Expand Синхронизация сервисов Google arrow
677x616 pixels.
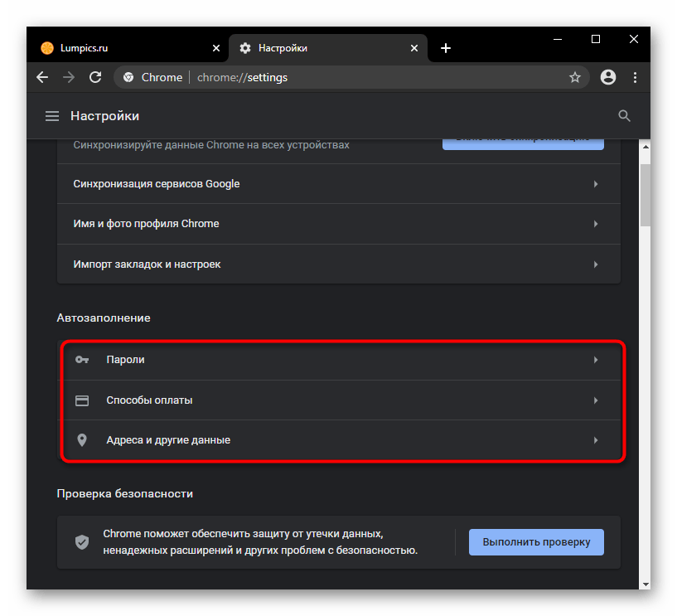[x=595, y=184]
